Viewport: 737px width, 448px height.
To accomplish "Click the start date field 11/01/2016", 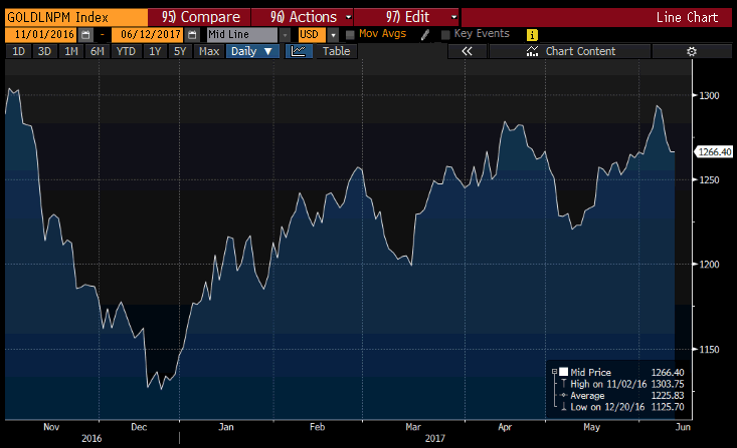I will [42, 35].
